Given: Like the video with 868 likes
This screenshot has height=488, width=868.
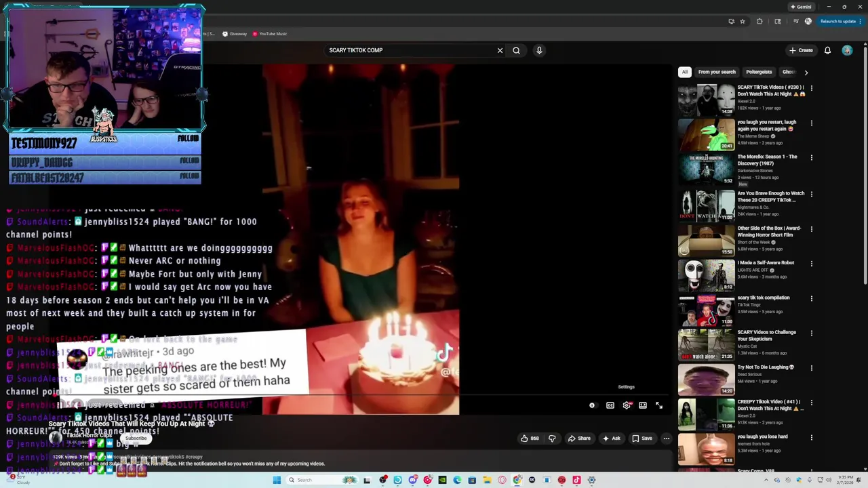Looking at the screenshot, I should pyautogui.click(x=530, y=439).
